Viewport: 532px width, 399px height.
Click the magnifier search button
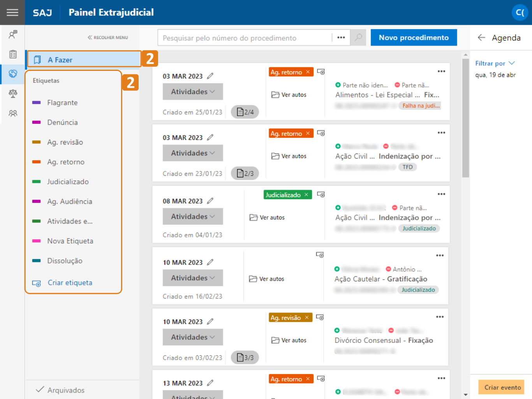pos(358,37)
